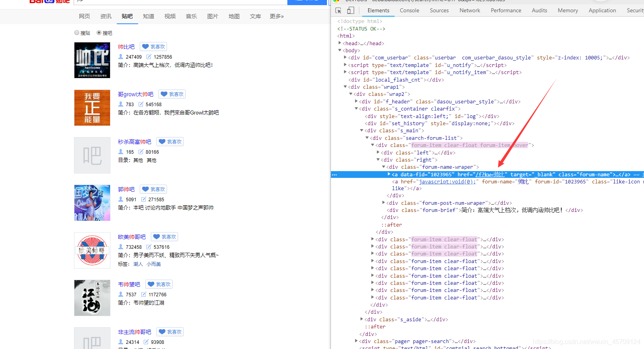Screen dimensions: 644x349
Task: Click the heart icon beside 哥growl太帅吧
Action: click(164, 94)
